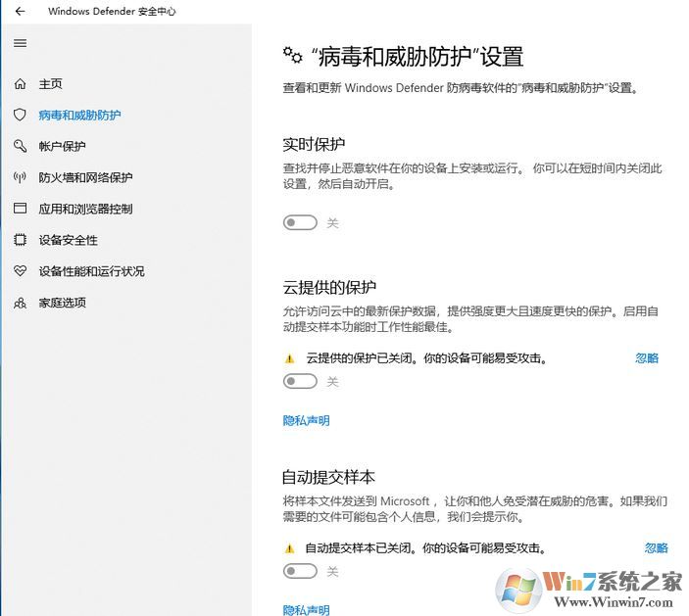Screen dimensions: 689x616
Task: Click the 云提供的保护 section heading
Action: (329, 287)
